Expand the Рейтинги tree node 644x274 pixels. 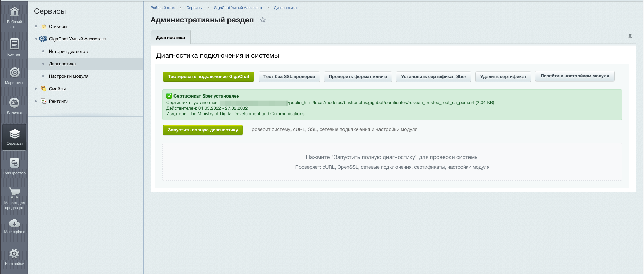click(36, 101)
